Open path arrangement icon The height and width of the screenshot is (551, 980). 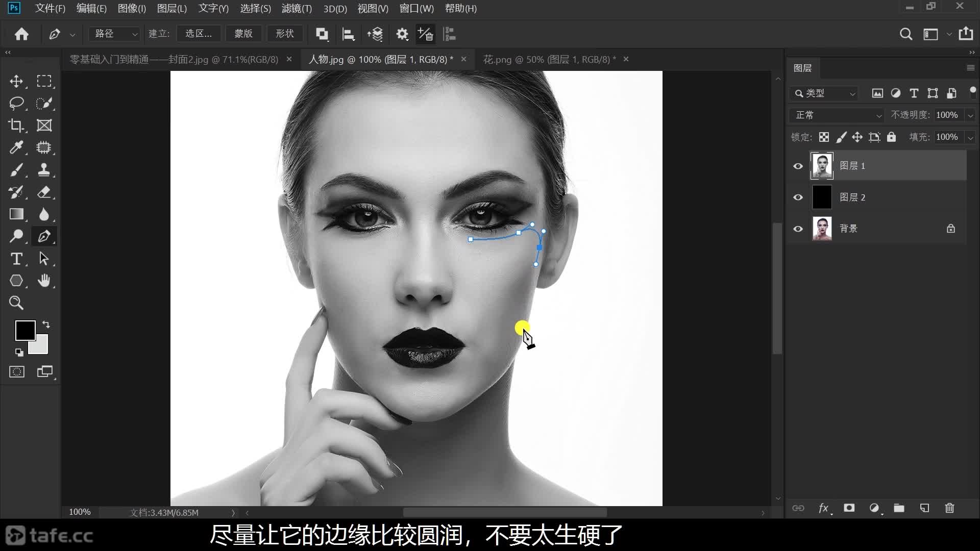[375, 34]
